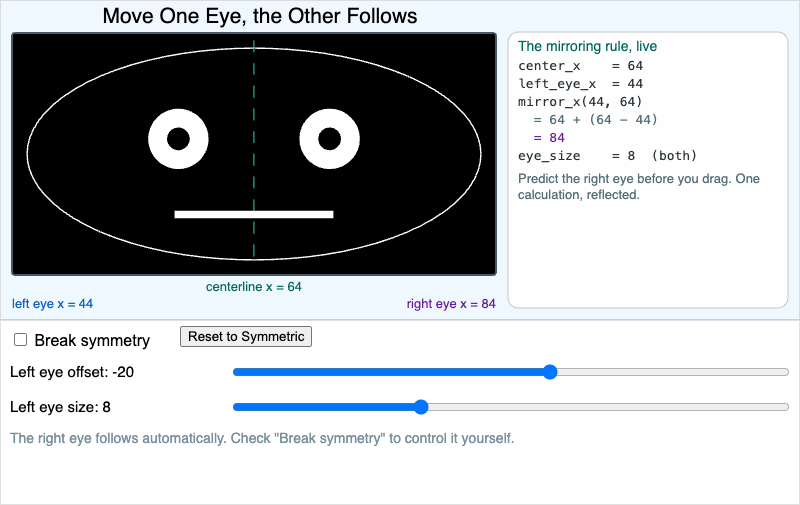Click the white mouth bar on the face
800x505 pixels.
pos(254,214)
